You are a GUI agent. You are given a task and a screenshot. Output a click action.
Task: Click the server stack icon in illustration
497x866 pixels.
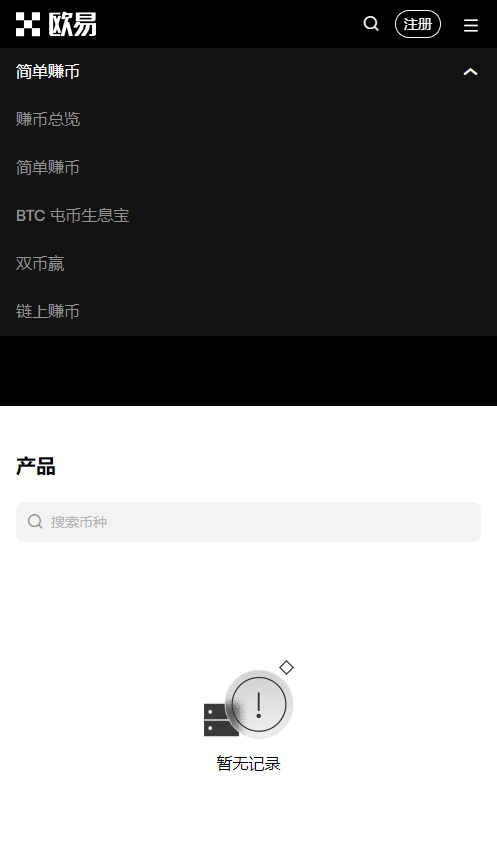coord(219,720)
